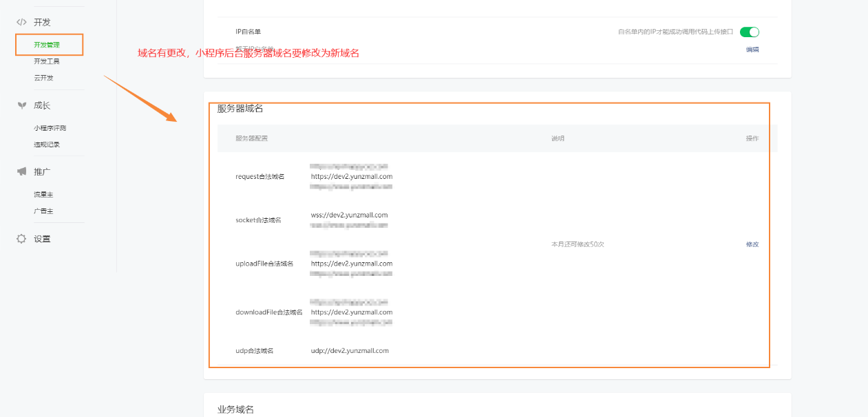Screen dimensions: 868x417
Task: Click the 业务域名 section heading
Action: point(235,409)
